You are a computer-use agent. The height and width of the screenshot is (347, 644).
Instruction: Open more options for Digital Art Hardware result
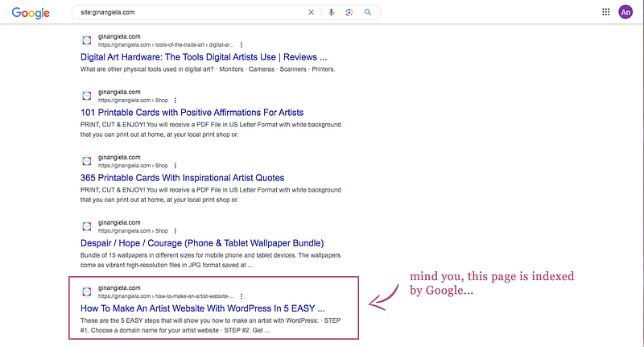242,45
